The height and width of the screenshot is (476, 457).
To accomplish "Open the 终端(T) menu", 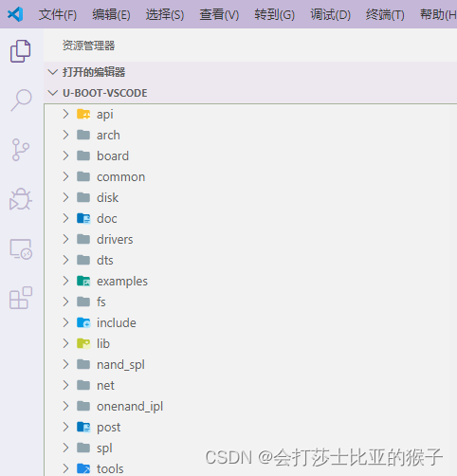I will point(385,15).
